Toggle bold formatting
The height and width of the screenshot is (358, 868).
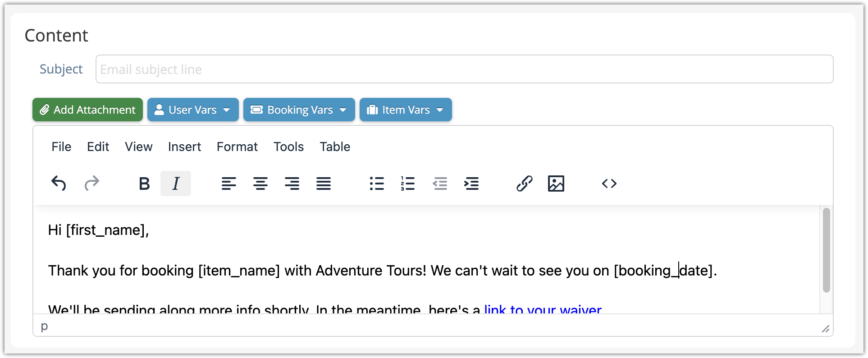[144, 184]
